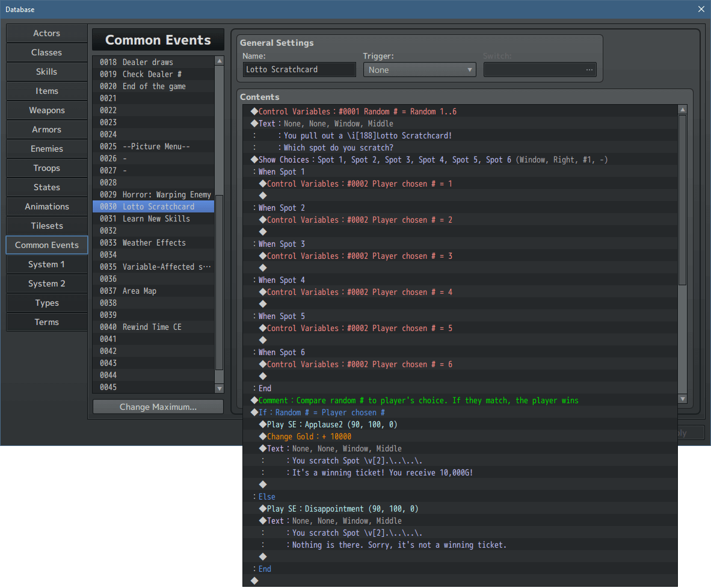Image resolution: width=711 pixels, height=588 pixels.
Task: Open the Trigger dropdown set to None
Action: [419, 70]
